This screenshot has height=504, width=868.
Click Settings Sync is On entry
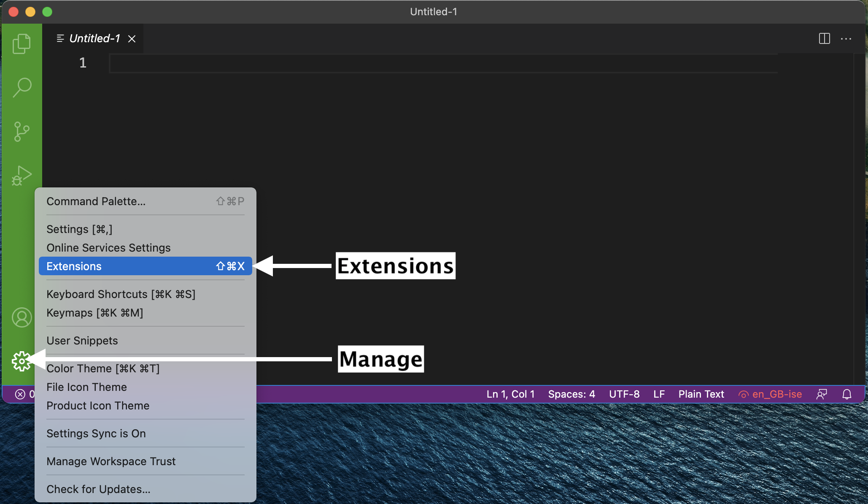click(x=146, y=434)
